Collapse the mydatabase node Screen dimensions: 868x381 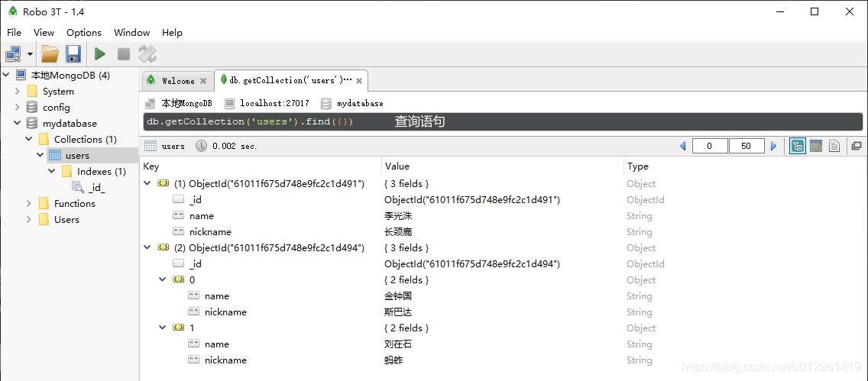click(18, 124)
